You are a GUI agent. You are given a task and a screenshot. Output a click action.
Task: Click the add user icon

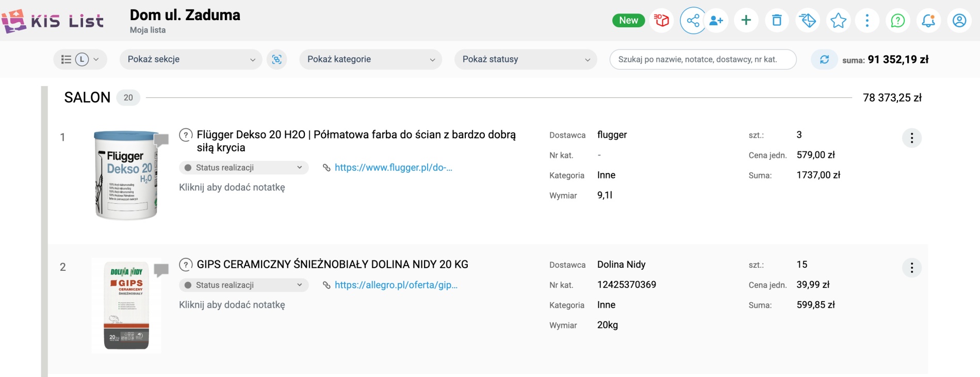(716, 21)
